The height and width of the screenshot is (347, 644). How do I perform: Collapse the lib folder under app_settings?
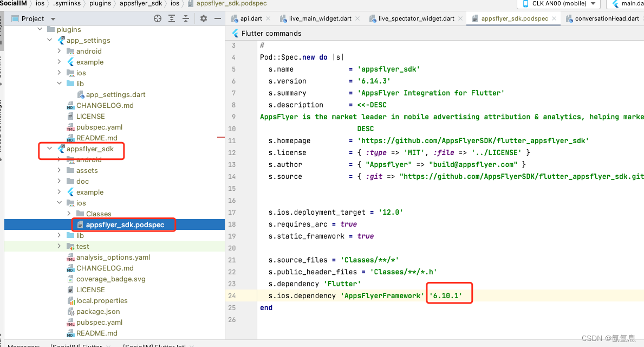click(59, 83)
